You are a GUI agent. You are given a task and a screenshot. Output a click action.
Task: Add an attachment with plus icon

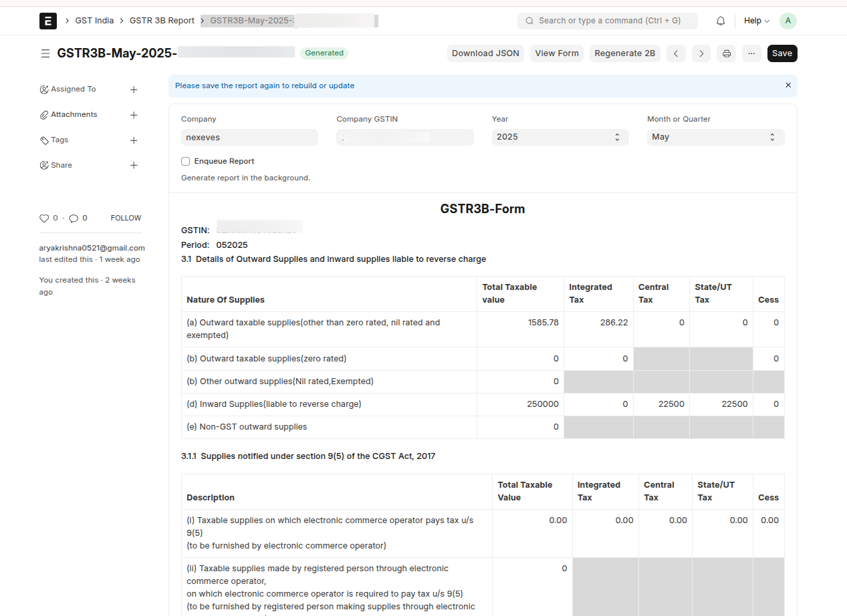click(x=134, y=115)
